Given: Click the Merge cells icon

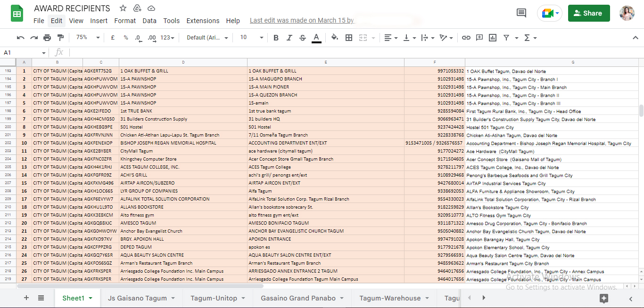Looking at the screenshot, I should pos(363,38).
